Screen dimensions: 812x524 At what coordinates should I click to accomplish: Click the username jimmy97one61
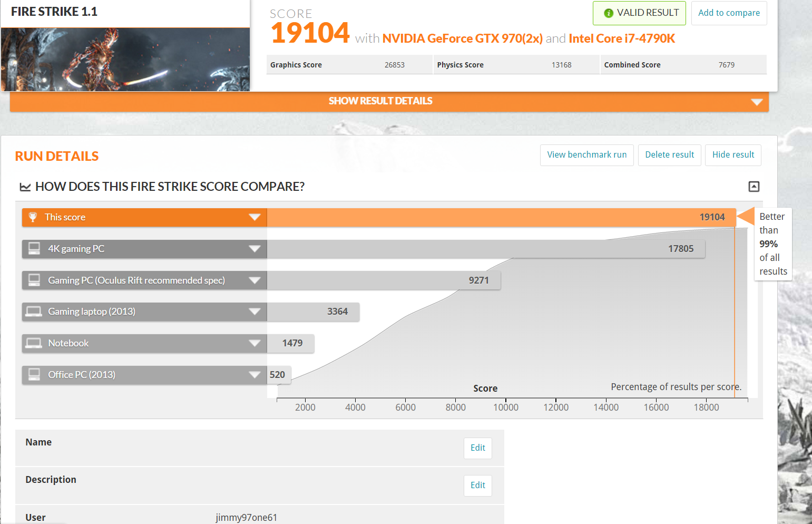pyautogui.click(x=247, y=518)
